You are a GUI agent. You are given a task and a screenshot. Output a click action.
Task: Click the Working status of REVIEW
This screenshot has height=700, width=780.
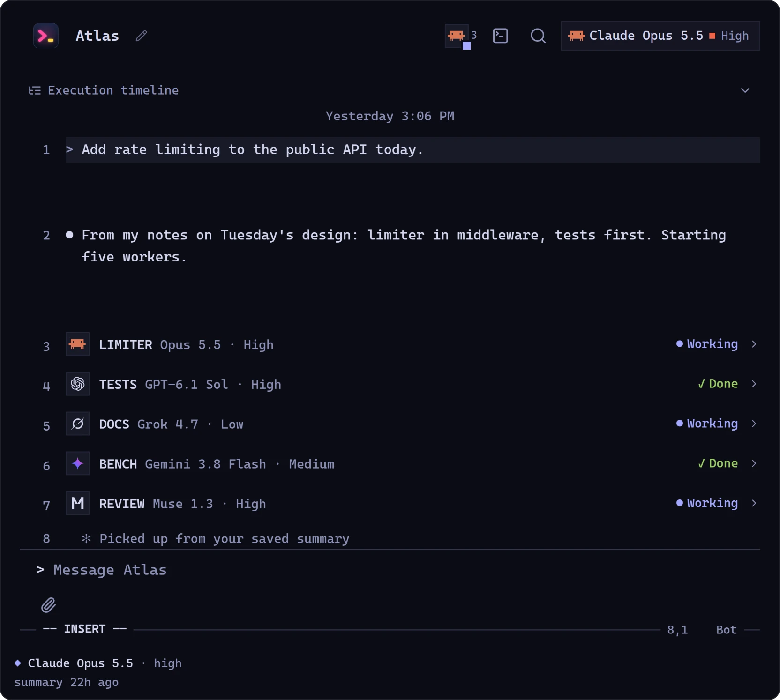tap(707, 503)
